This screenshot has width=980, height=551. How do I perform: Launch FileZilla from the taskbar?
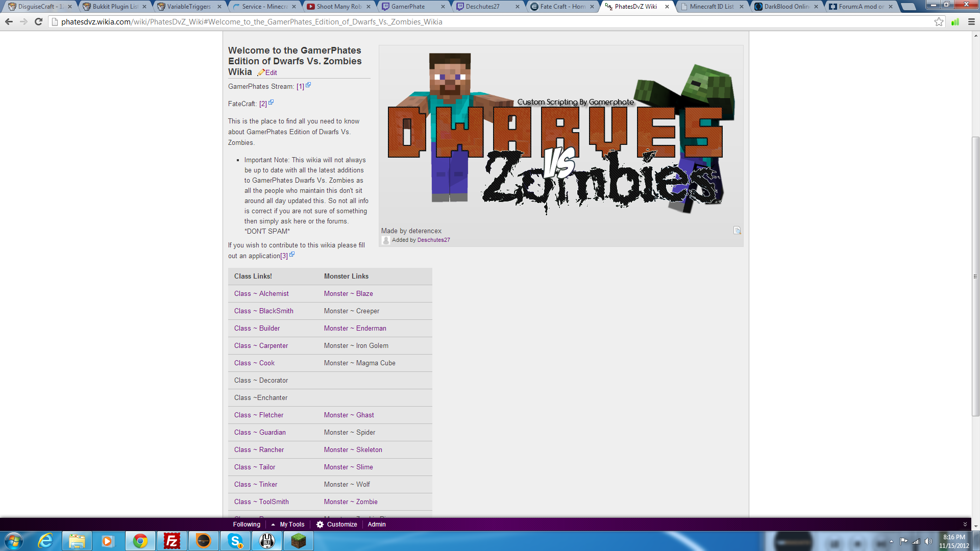[171, 541]
